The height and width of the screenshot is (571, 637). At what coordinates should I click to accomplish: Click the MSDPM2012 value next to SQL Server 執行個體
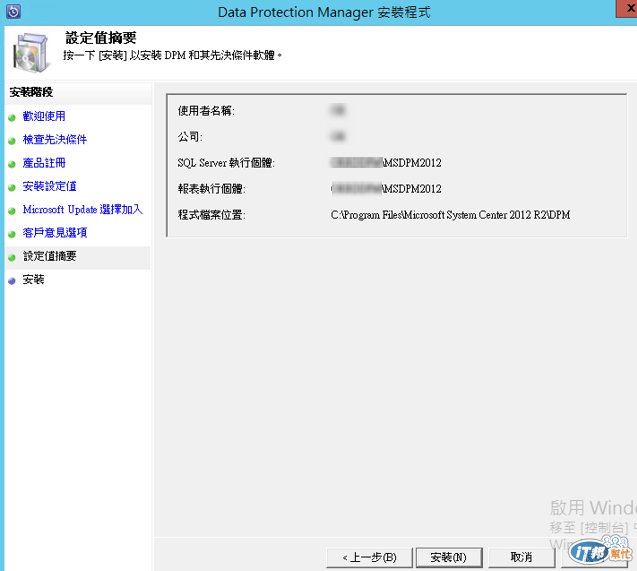click(x=412, y=163)
